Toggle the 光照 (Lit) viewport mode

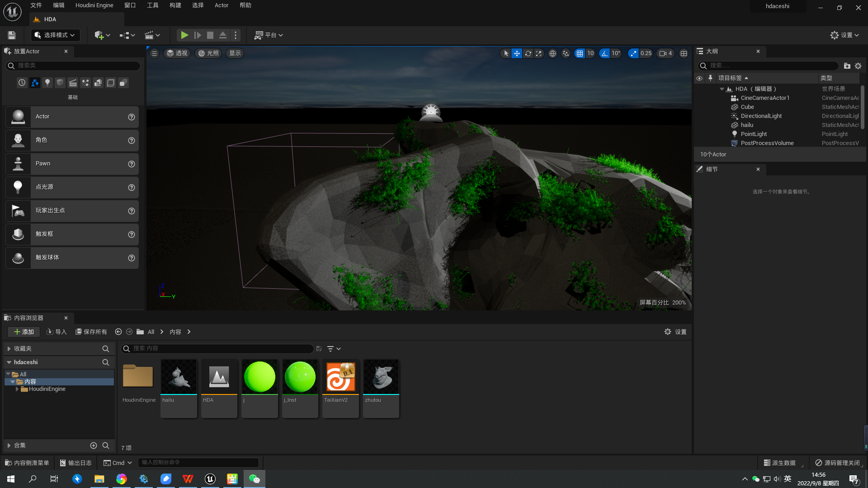(x=208, y=53)
